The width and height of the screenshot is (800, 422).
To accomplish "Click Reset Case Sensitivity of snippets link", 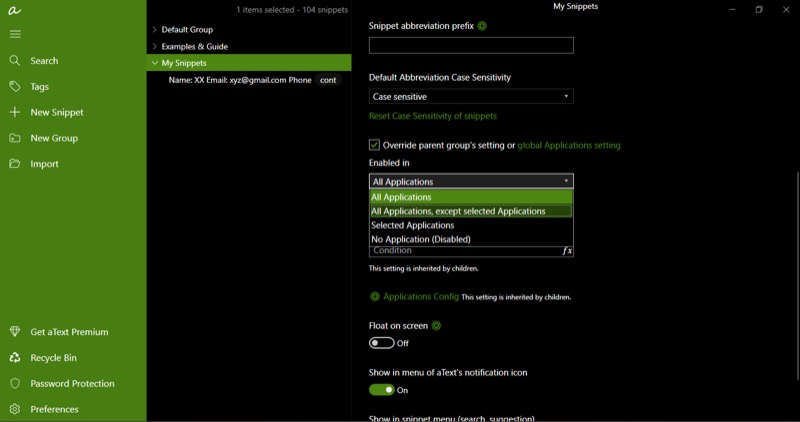I will click(433, 116).
